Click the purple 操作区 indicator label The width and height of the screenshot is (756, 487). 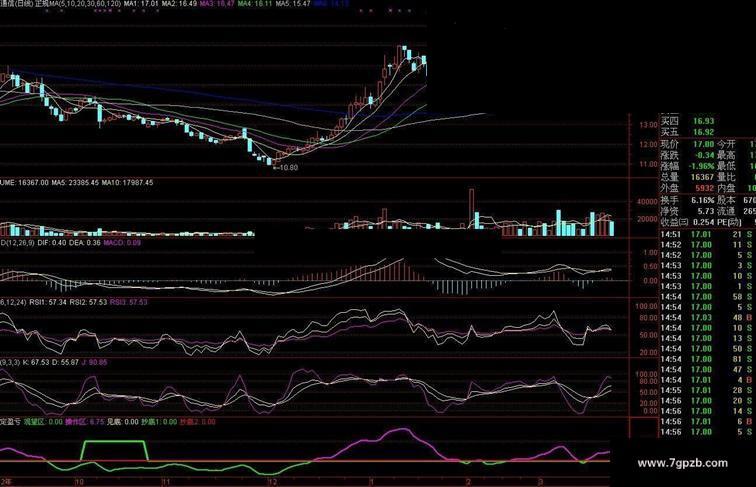[85, 422]
